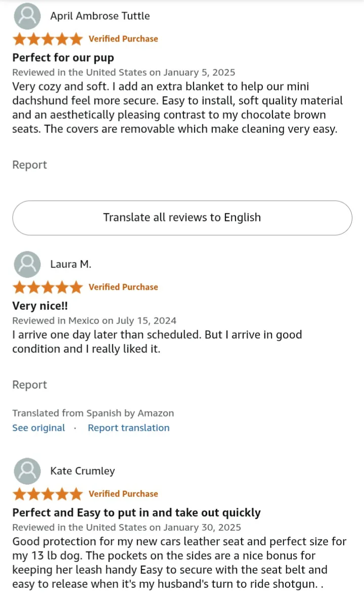Viewport: 364px width, 601px height.
Task: Click star rating on Laura M.'s review
Action: pos(47,287)
